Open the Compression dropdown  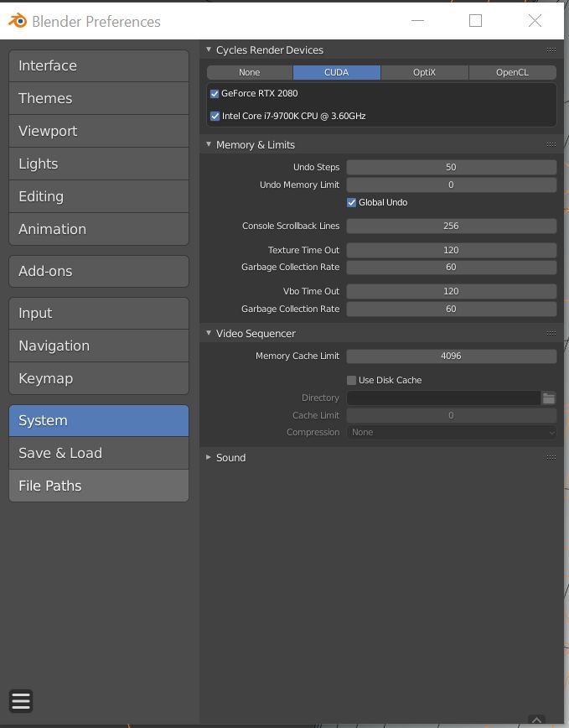pos(451,432)
